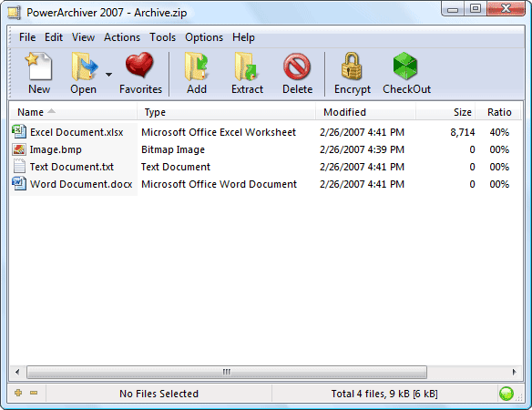
Task: Sort by the Name column header
Action: (x=73, y=112)
